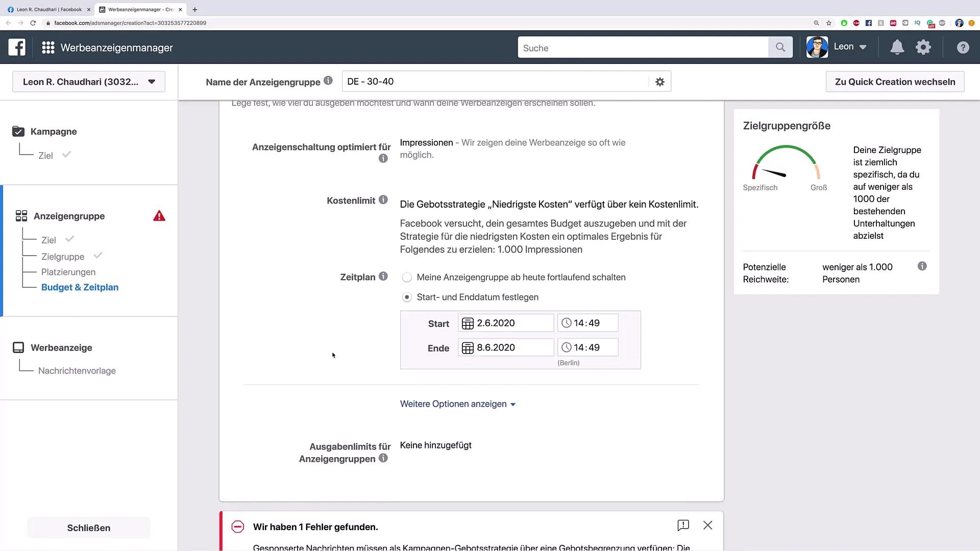Screen dimensions: 980x551
Task: Open notifications bell icon
Action: point(897,47)
